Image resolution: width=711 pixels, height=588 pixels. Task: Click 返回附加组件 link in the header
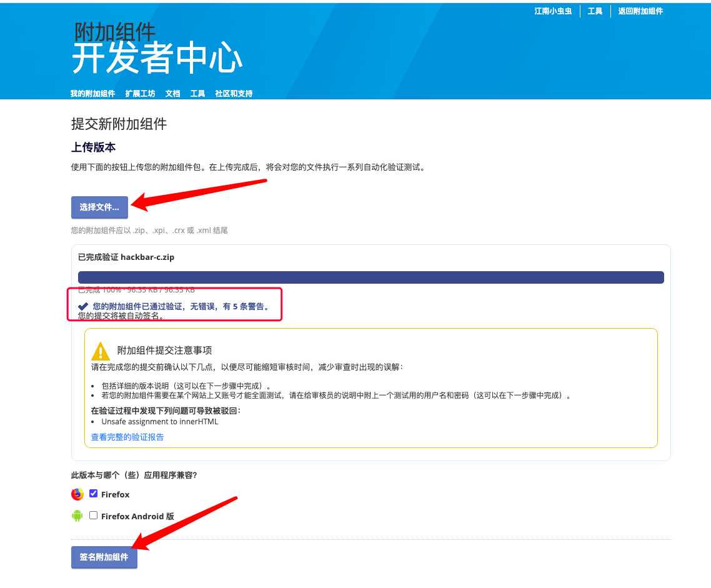tap(640, 11)
